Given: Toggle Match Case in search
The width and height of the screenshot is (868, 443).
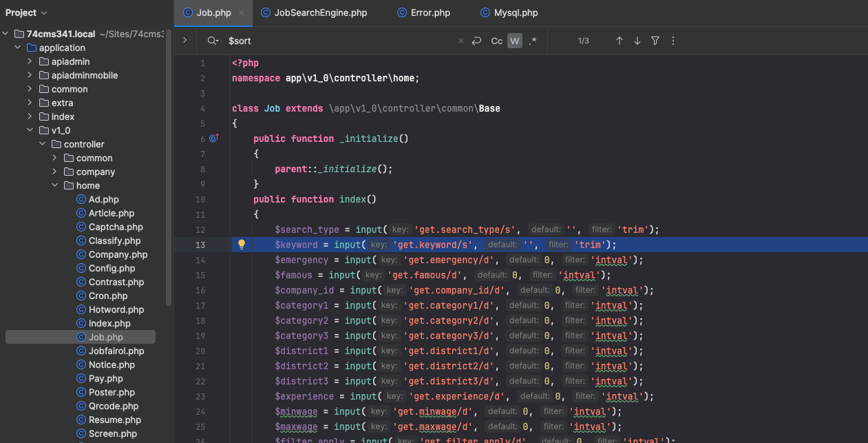Looking at the screenshot, I should [496, 41].
